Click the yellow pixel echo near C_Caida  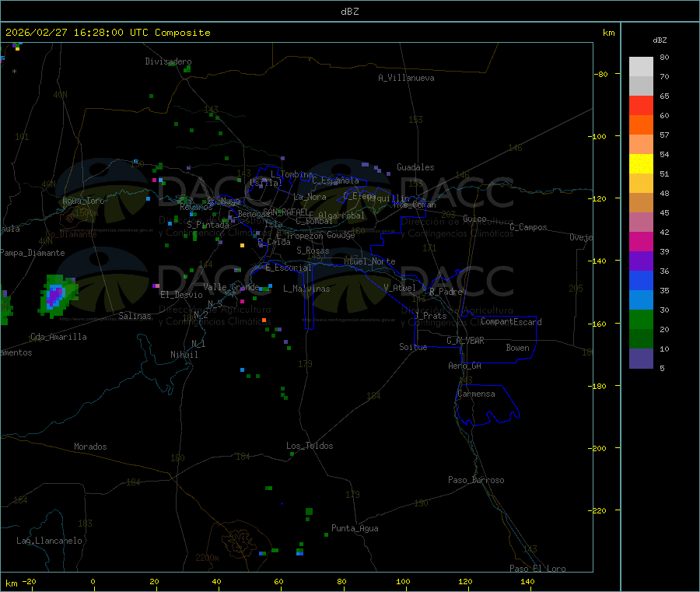(x=243, y=246)
